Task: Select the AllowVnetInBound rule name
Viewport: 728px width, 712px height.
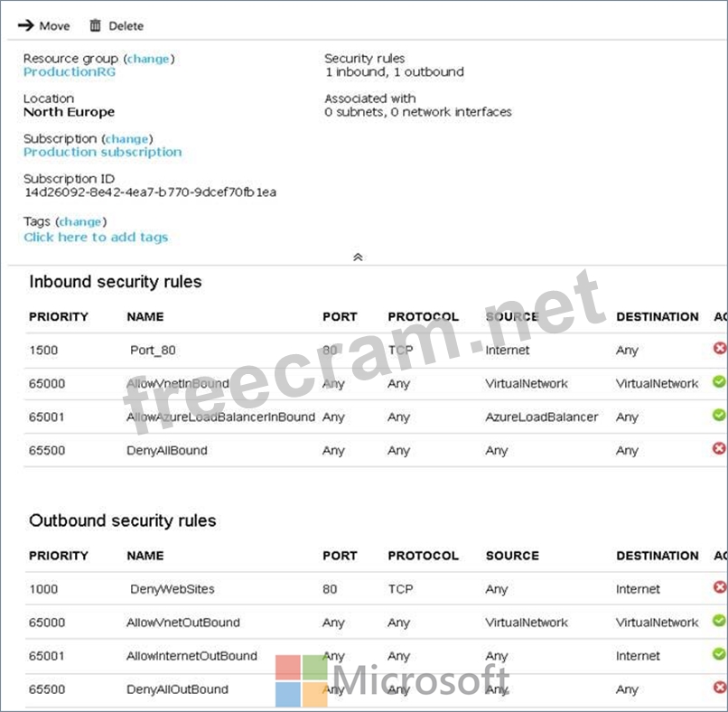Action: (x=178, y=384)
